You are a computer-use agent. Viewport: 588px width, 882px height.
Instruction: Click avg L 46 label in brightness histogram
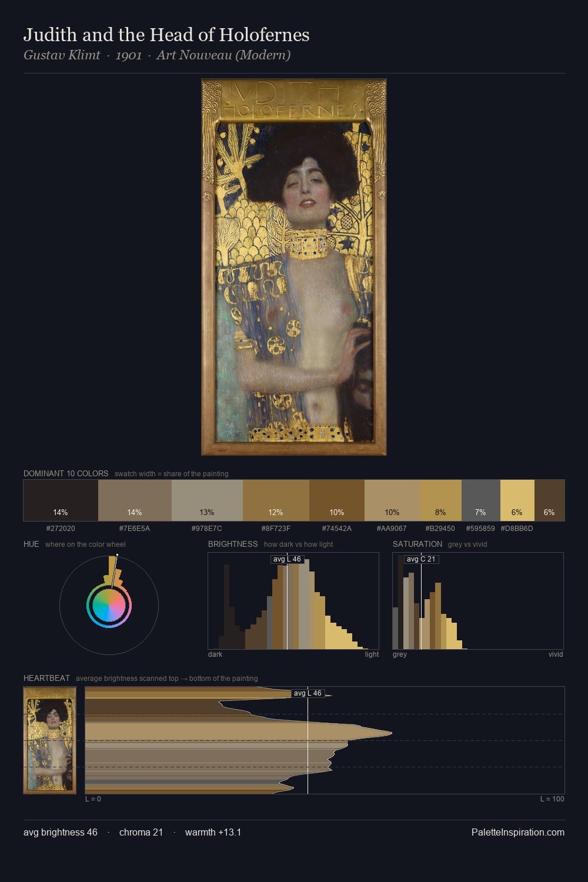[x=287, y=559]
